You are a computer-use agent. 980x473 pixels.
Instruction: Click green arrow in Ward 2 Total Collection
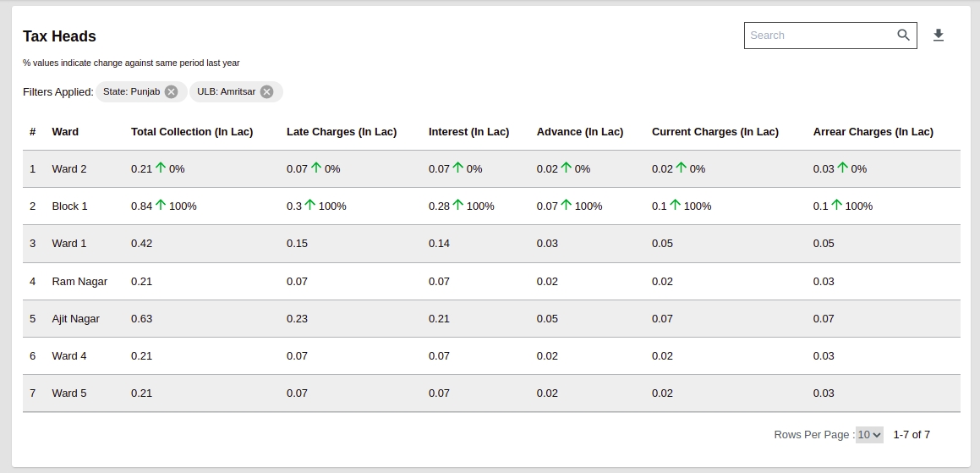pyautogui.click(x=161, y=168)
